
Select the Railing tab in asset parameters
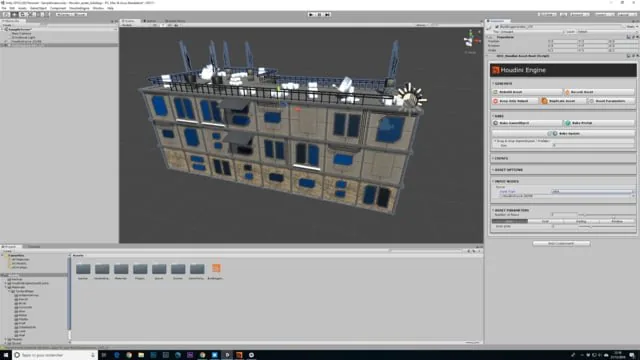coord(581,221)
